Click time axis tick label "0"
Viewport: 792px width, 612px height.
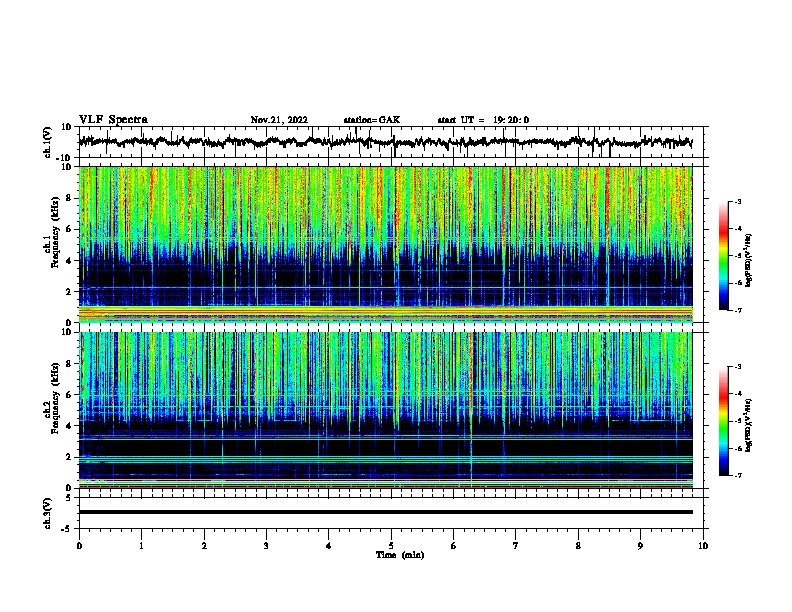79,546
